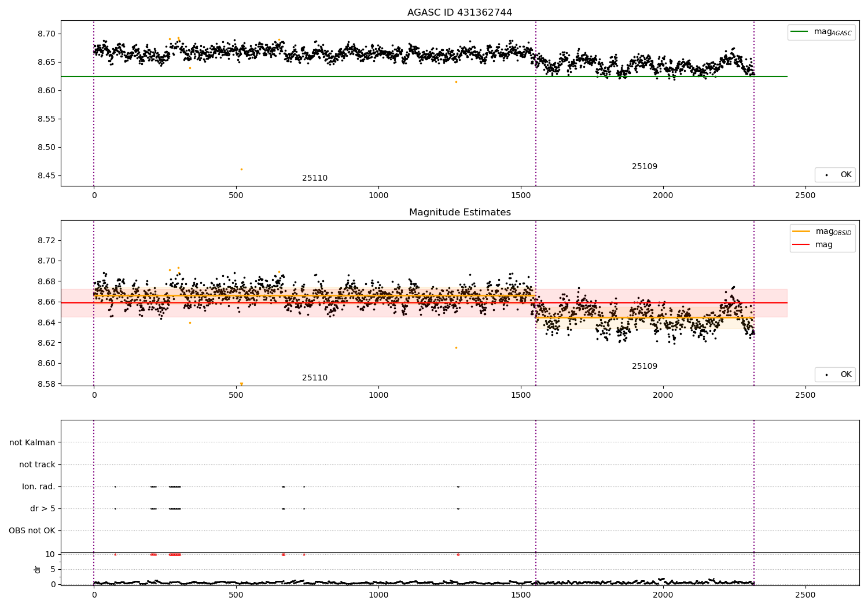This screenshot has width=868, height=608.
Task: Select the Ion. rad. axis label
Action: click(x=39, y=486)
